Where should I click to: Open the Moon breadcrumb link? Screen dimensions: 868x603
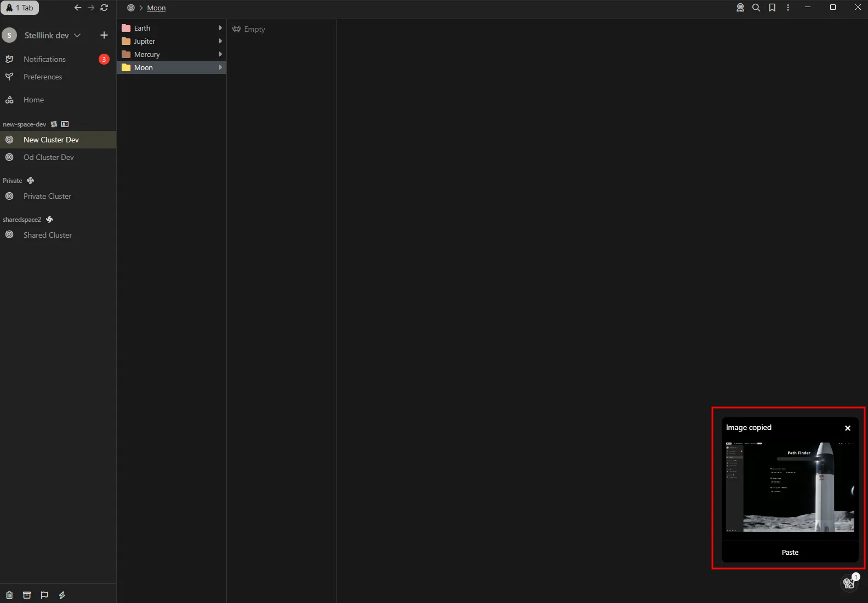(156, 8)
